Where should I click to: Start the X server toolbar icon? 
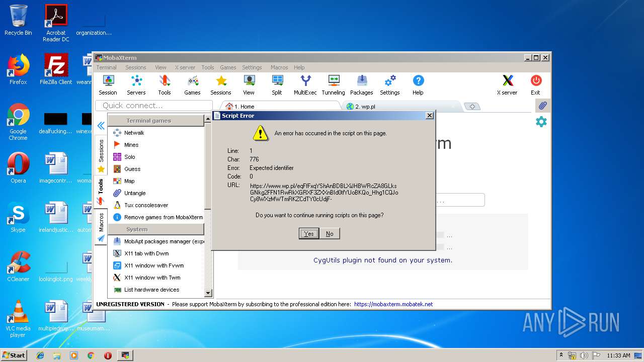click(x=507, y=85)
